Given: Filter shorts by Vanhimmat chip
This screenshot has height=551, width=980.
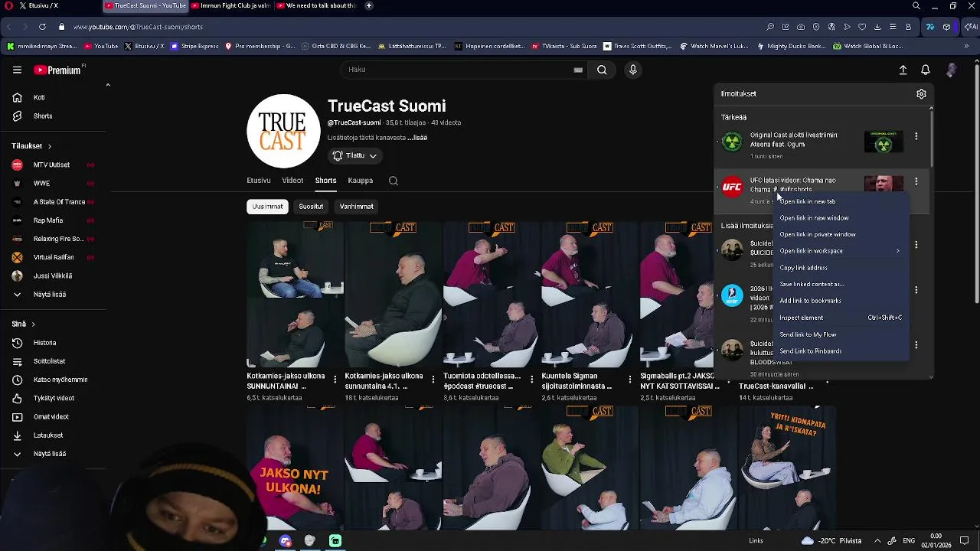Looking at the screenshot, I should click(357, 207).
